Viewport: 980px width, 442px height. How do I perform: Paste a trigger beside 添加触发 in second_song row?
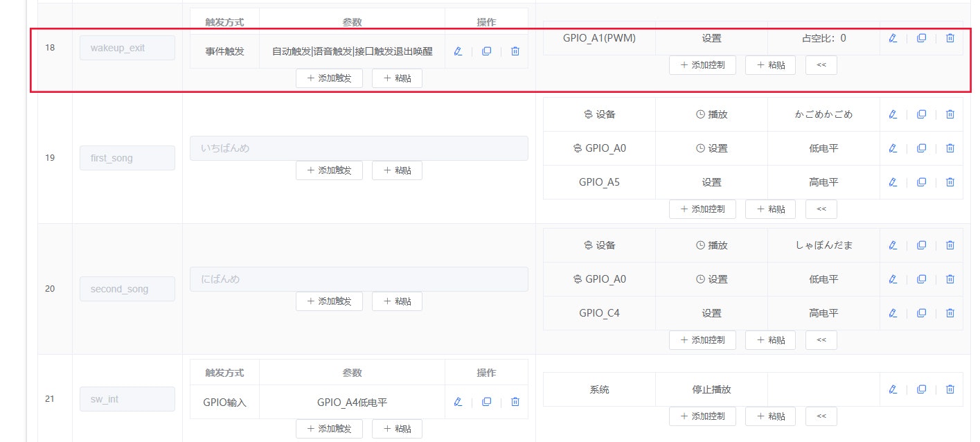click(x=397, y=301)
